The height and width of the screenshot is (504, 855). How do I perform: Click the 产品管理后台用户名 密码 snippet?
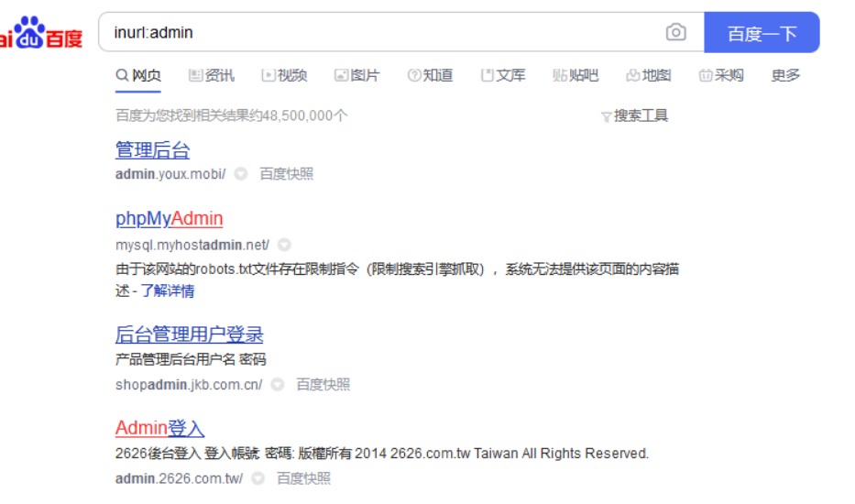point(191,359)
